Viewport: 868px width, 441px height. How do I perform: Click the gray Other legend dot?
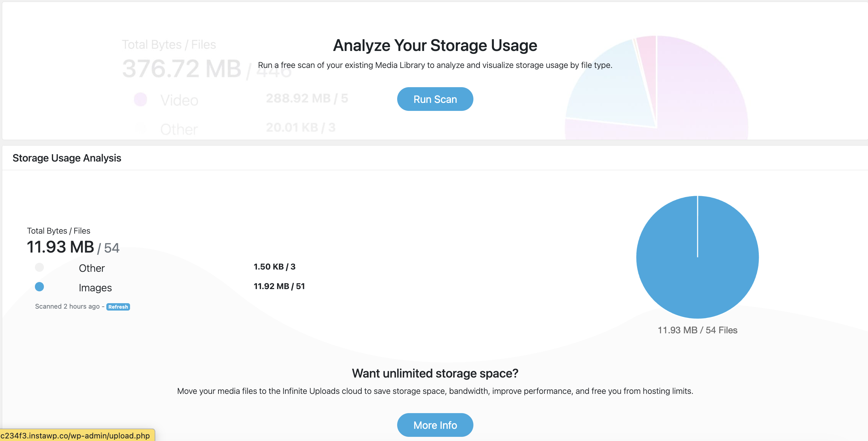coord(39,267)
